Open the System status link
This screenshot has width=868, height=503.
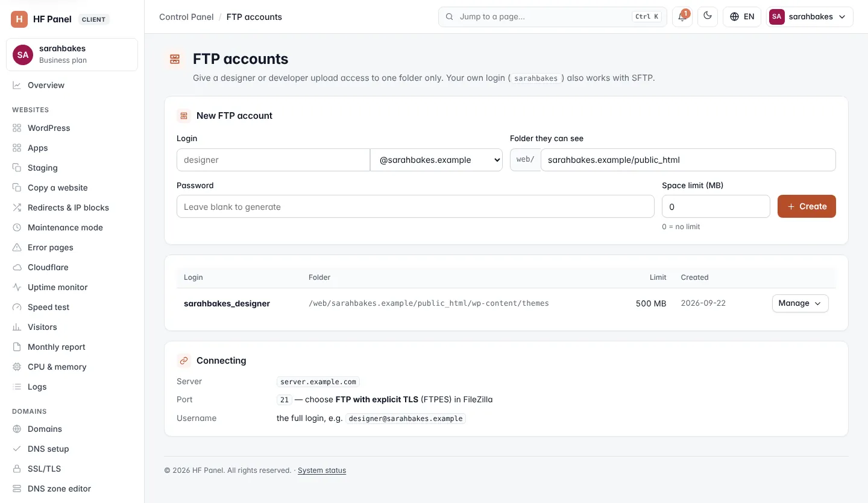pyautogui.click(x=322, y=470)
